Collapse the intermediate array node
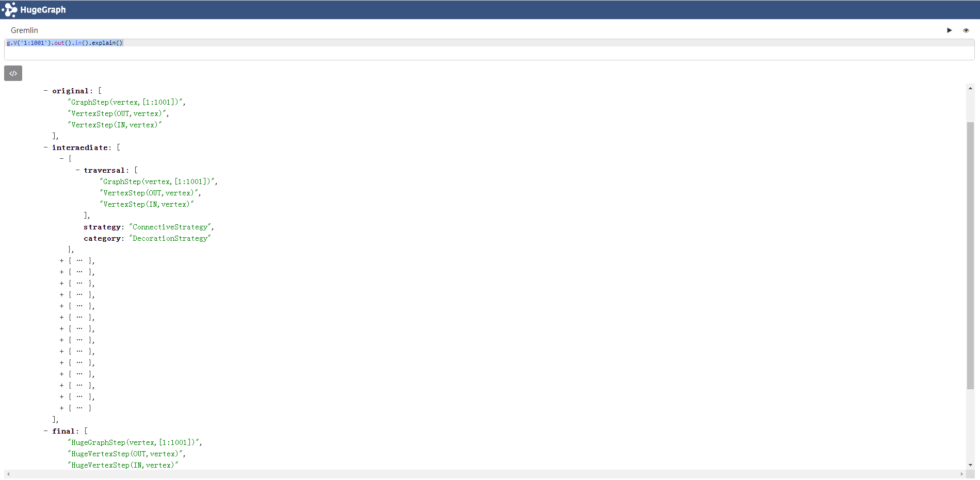This screenshot has height=480, width=980. click(45, 147)
